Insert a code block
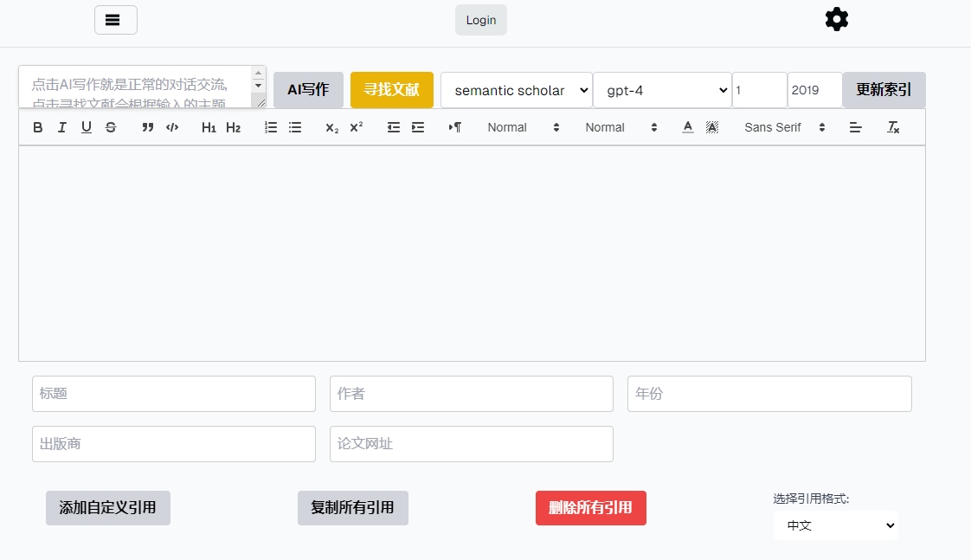971x560 pixels. [172, 127]
